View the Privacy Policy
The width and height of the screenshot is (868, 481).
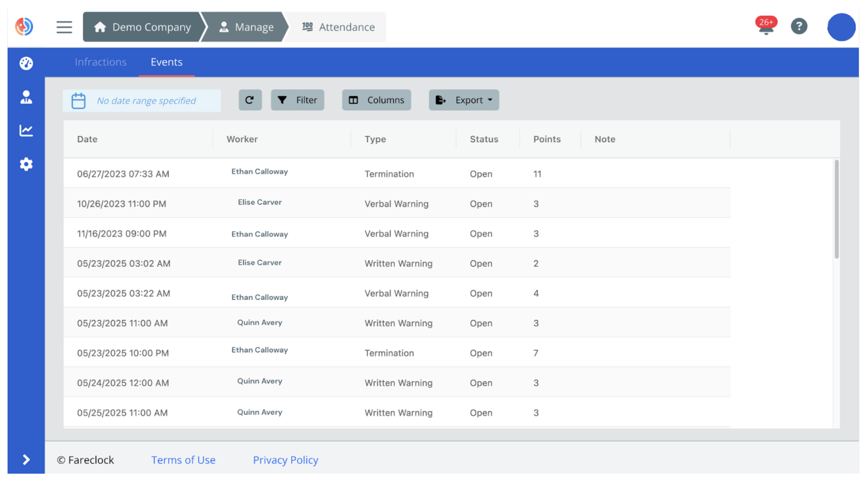click(285, 460)
